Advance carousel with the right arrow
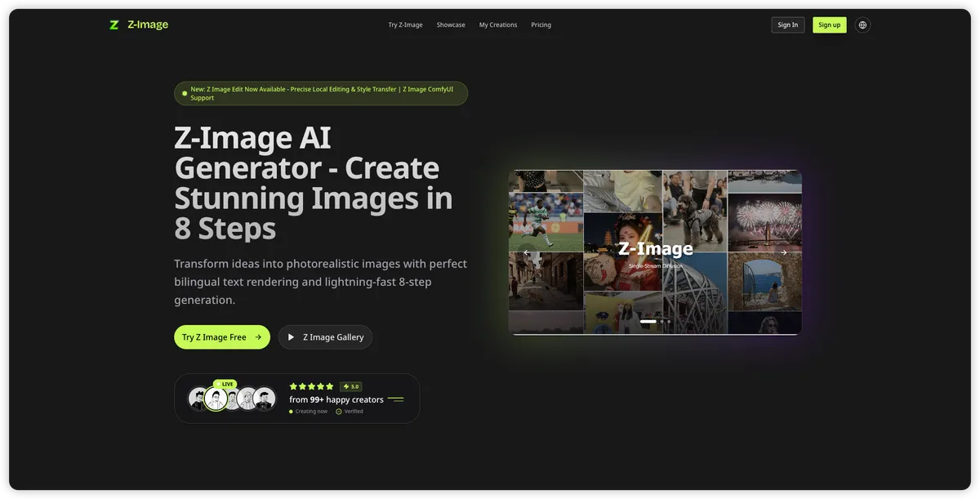Viewport: 980px width, 499px height. [783, 252]
